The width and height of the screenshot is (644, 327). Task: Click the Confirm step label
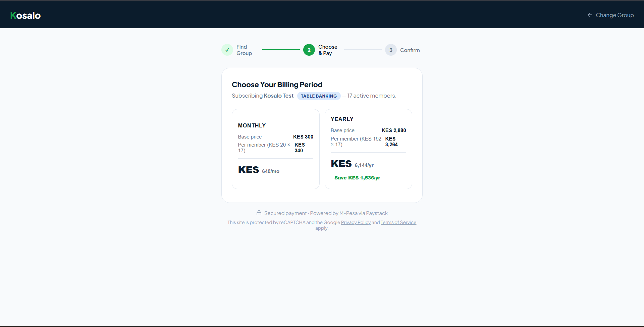pos(410,50)
